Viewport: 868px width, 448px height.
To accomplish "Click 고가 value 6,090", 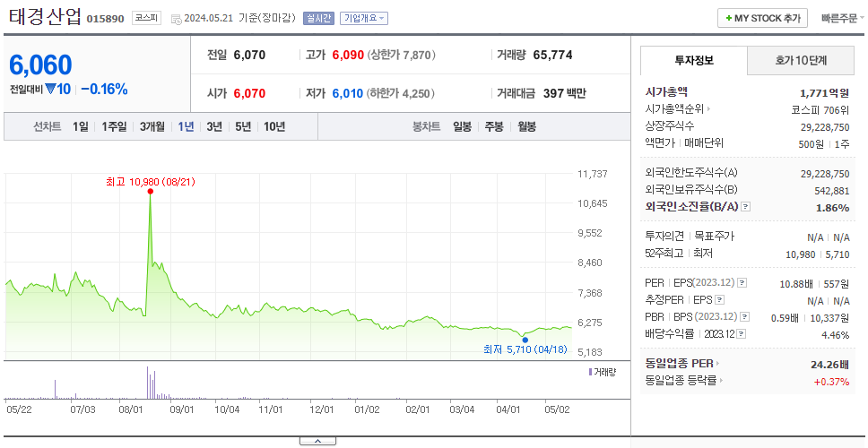I will [x=348, y=56].
